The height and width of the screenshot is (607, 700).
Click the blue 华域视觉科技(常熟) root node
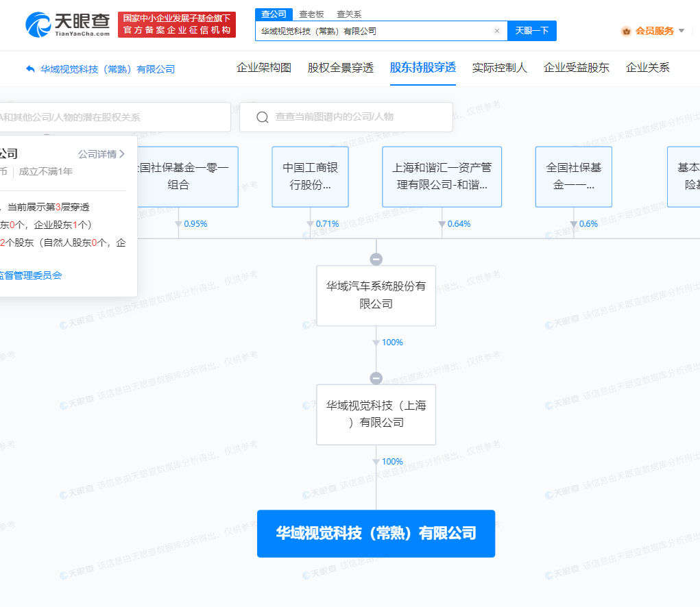pyautogui.click(x=376, y=533)
